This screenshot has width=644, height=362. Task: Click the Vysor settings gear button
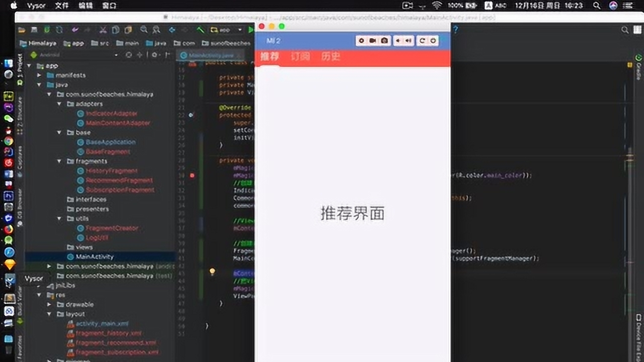[x=361, y=41]
